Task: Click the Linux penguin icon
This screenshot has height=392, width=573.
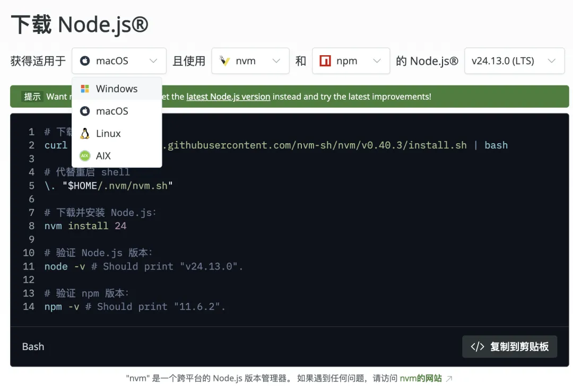Action: [85, 133]
